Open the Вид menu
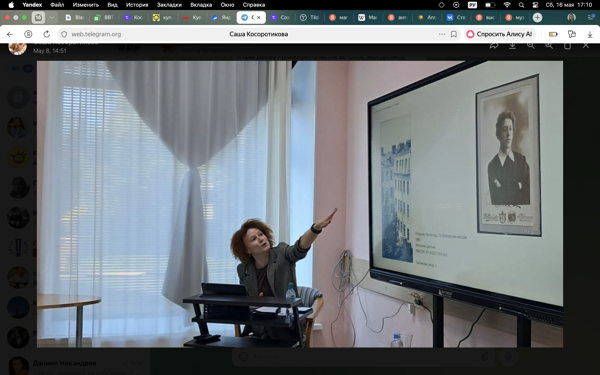 pos(112,5)
